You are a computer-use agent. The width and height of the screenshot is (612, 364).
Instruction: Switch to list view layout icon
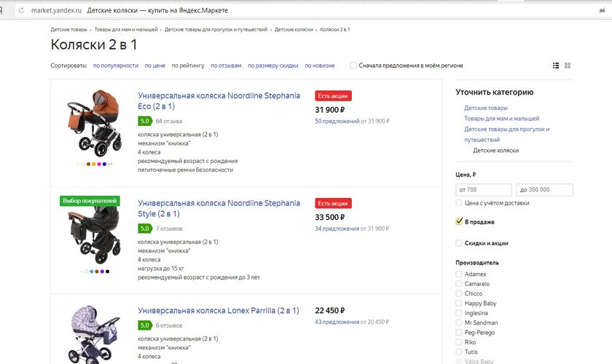click(x=556, y=66)
